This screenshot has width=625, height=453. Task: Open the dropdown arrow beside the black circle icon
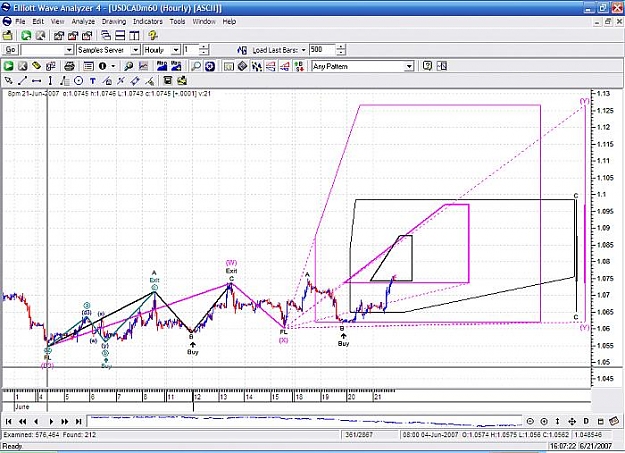point(114,66)
